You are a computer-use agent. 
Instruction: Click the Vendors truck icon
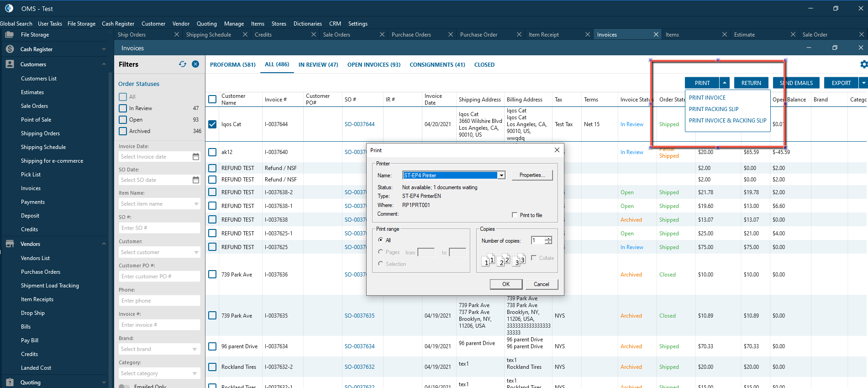pos(10,244)
